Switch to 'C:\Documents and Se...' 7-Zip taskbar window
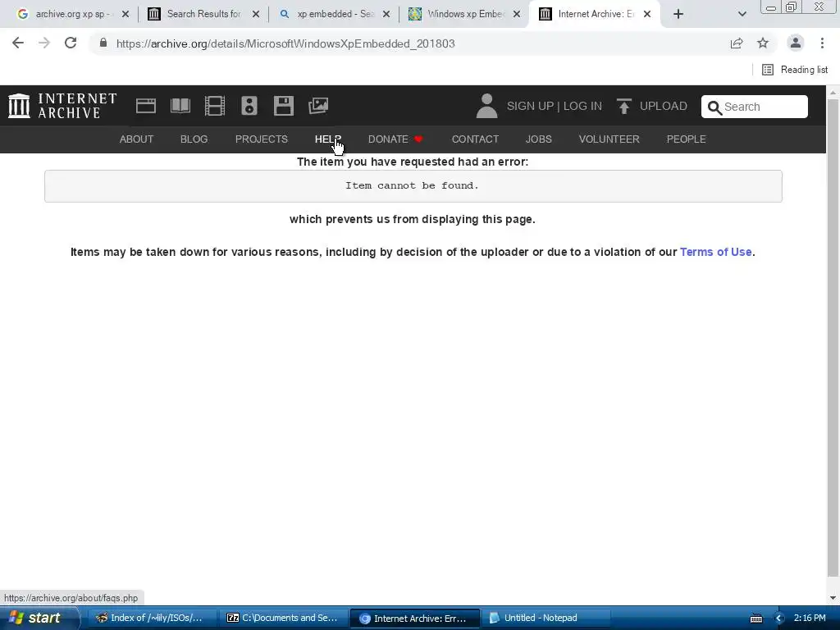This screenshot has height=630, width=840. click(284, 618)
